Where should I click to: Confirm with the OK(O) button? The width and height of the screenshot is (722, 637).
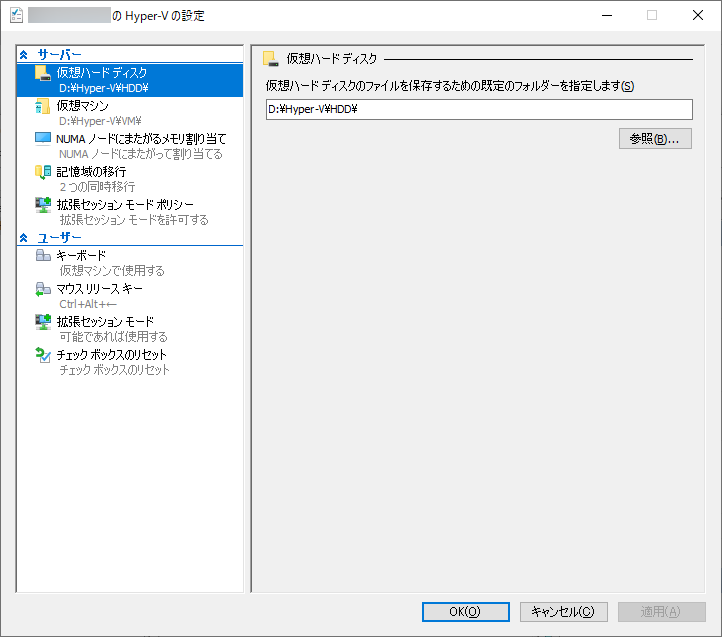click(x=466, y=612)
